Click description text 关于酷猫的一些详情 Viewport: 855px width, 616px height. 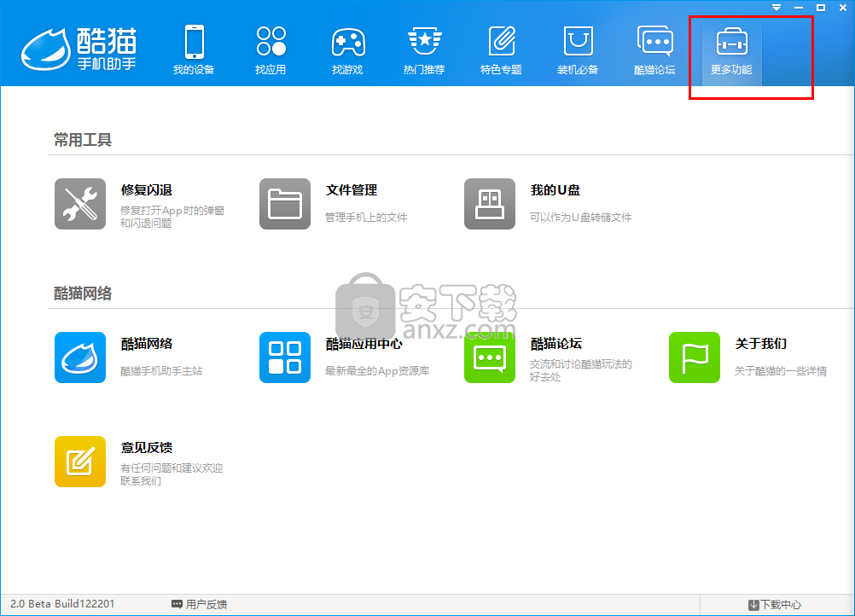(781, 371)
